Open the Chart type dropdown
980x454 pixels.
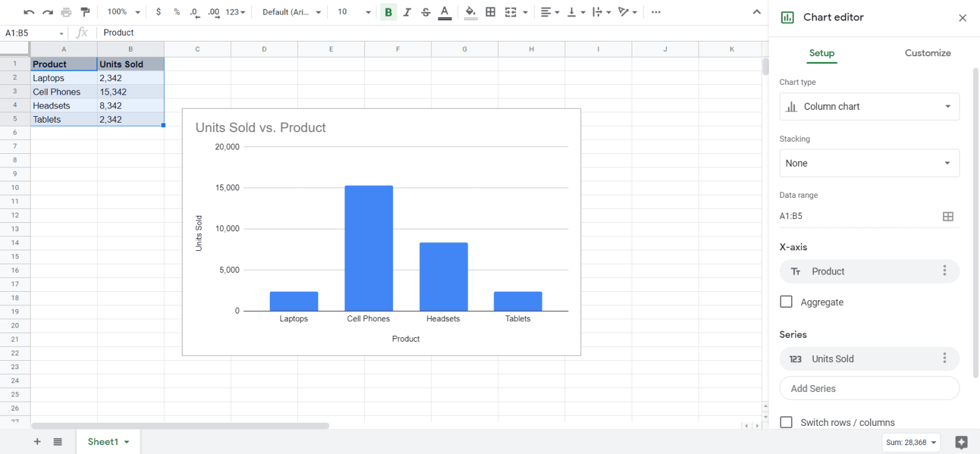click(870, 107)
